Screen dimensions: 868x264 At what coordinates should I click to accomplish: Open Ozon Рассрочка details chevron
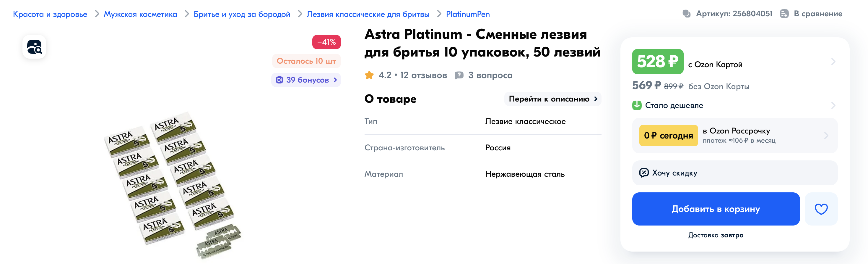coord(826,136)
